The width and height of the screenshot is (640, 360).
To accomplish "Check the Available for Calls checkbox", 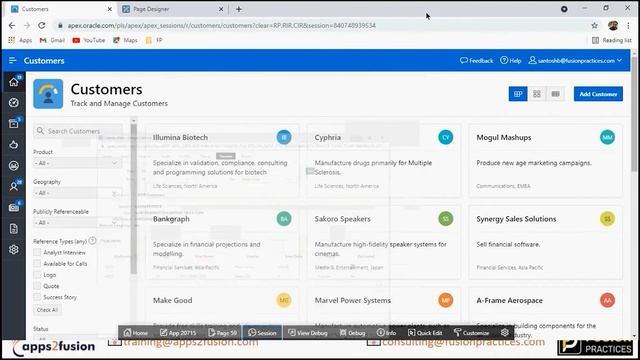I will (x=37, y=264).
